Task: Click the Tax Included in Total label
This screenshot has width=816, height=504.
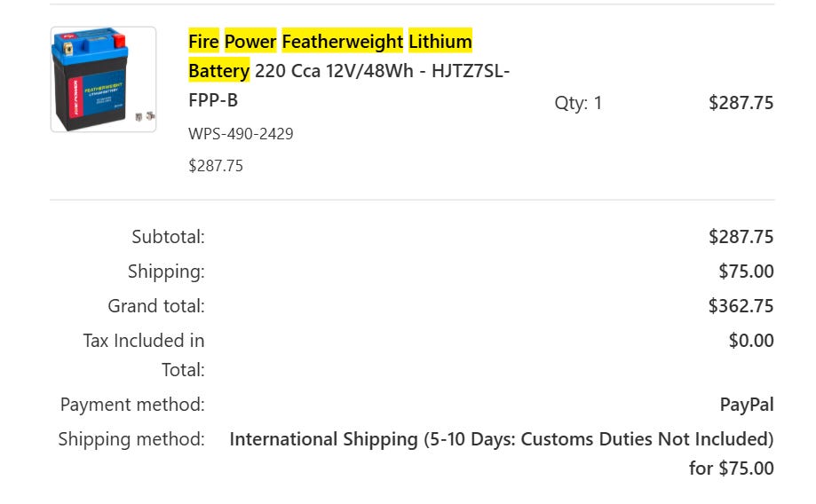Action: click(x=144, y=355)
